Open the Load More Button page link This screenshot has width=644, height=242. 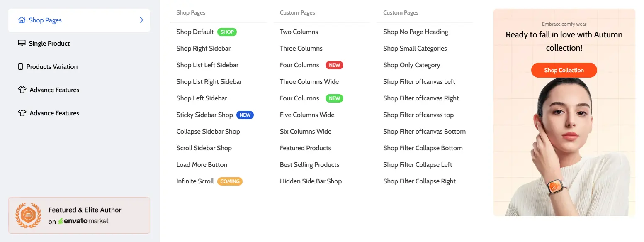[202, 165]
